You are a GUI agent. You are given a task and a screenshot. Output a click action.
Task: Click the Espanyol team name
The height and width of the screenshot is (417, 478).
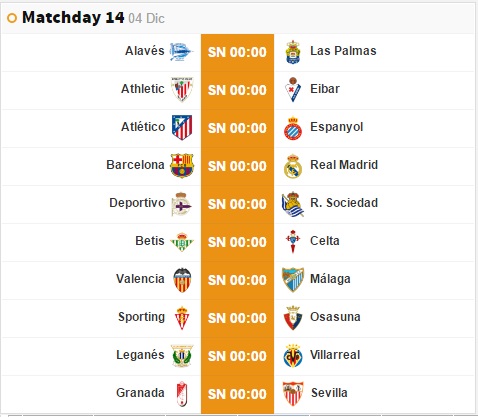coord(336,127)
